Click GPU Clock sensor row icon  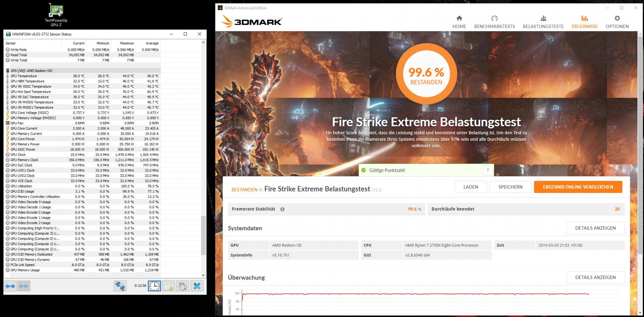8,155
